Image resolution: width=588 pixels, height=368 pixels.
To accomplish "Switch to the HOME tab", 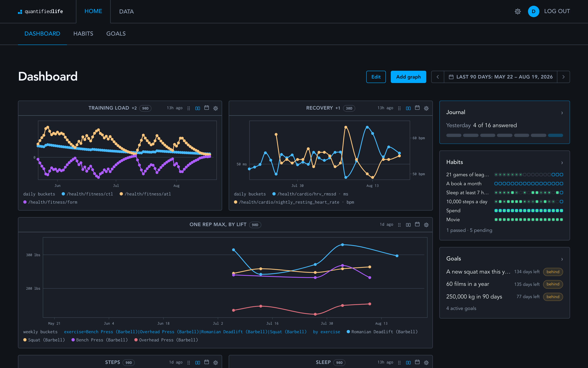I will (x=93, y=11).
